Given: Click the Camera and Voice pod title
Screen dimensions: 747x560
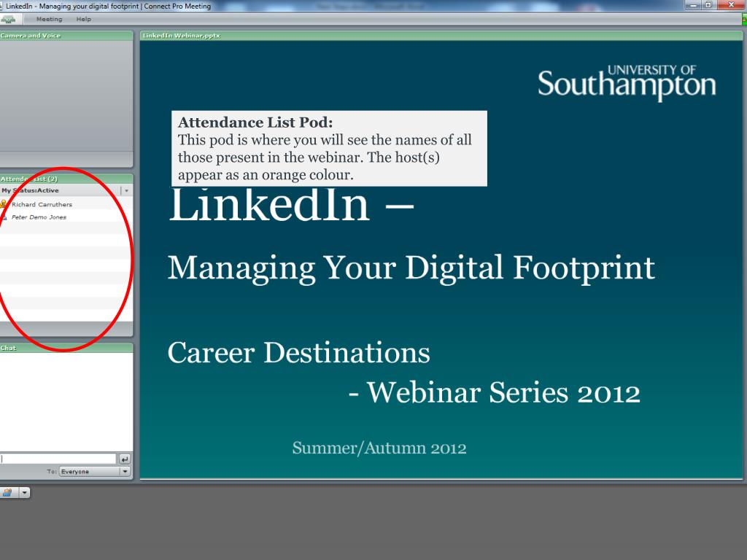Looking at the screenshot, I should 31,36.
